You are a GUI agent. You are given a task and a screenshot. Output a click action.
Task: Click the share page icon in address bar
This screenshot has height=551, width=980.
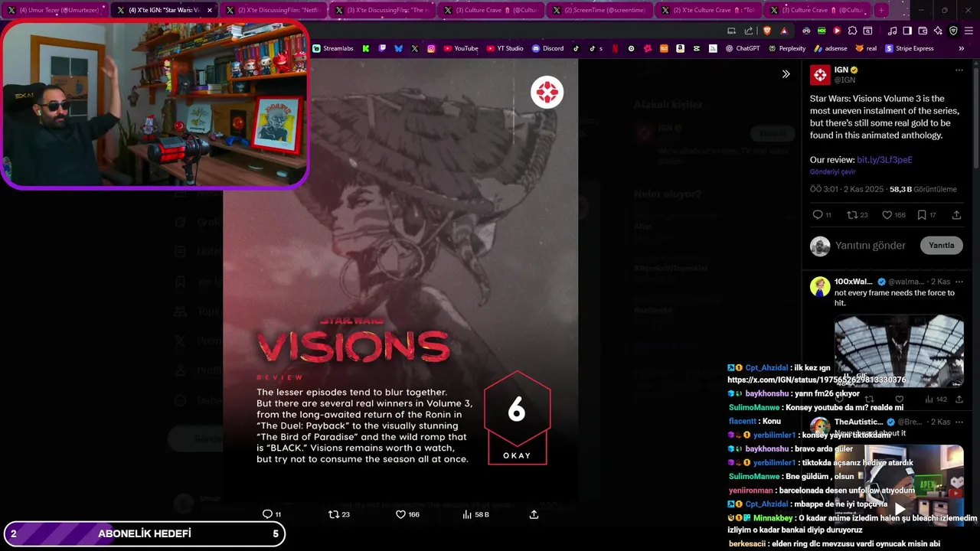point(749,31)
